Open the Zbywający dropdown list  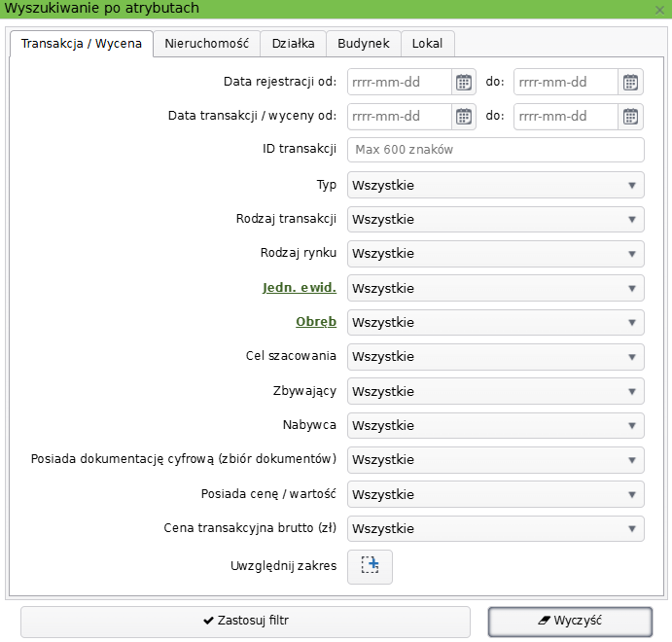(x=495, y=391)
